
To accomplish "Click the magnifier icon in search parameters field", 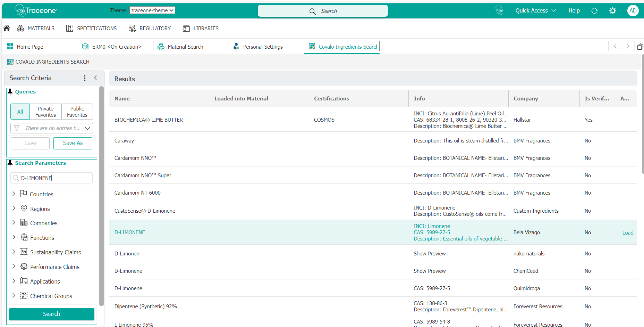I will [16, 178].
